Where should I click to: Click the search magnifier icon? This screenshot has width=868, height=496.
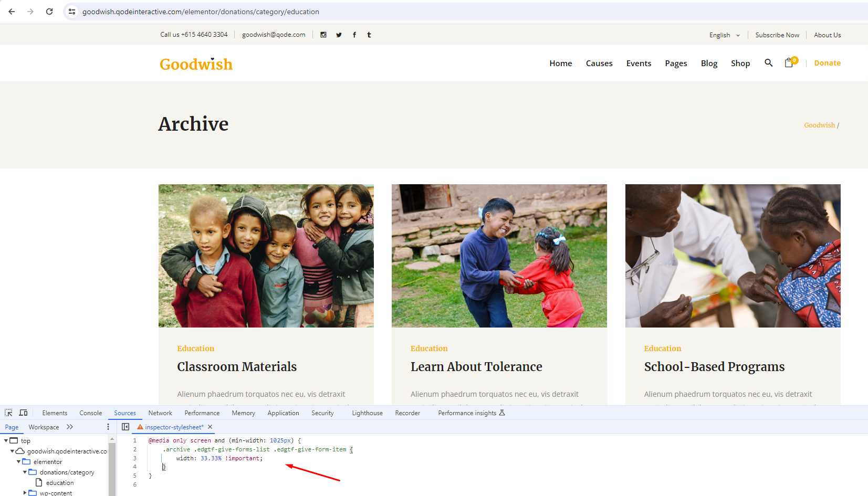(x=769, y=63)
